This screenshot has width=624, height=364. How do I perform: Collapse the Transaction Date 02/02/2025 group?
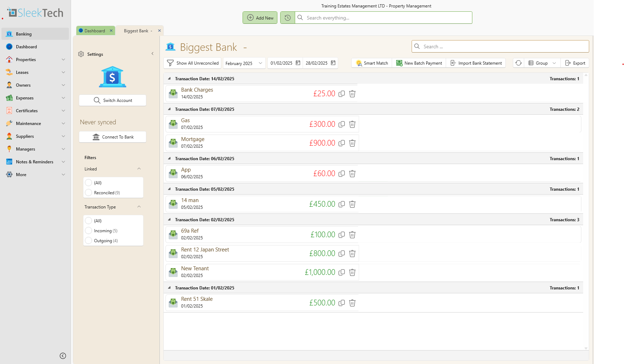(169, 219)
